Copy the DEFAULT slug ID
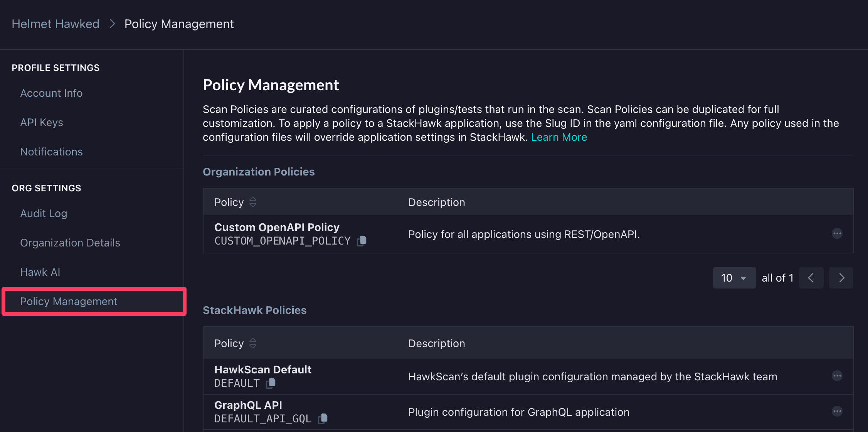Screen dimensions: 868x432 (271, 383)
